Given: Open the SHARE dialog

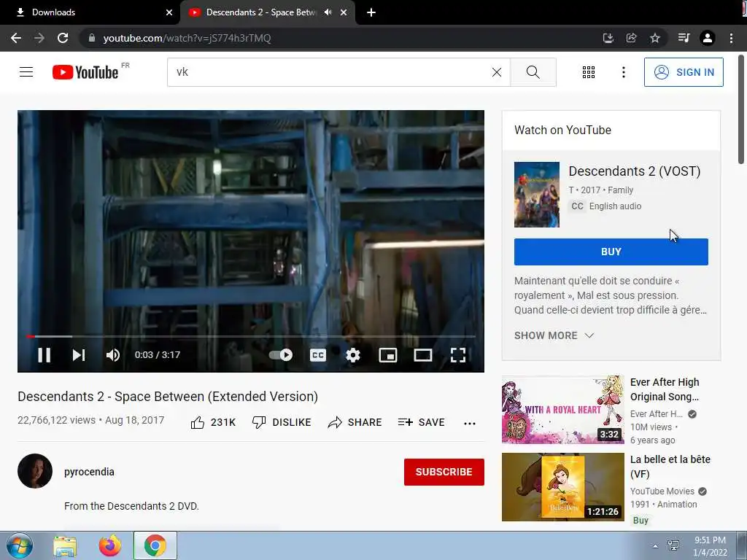Looking at the screenshot, I should (x=355, y=422).
